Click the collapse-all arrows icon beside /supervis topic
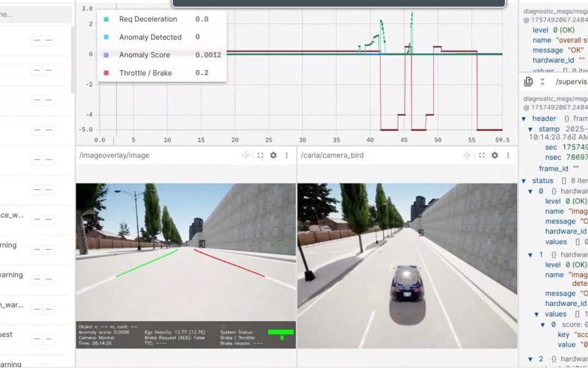This screenshot has width=588, height=368. coord(542,82)
